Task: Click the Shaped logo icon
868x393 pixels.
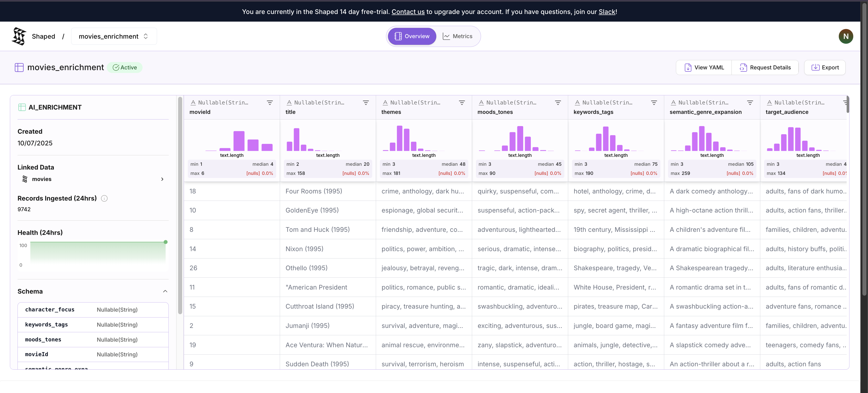Action: point(19,36)
